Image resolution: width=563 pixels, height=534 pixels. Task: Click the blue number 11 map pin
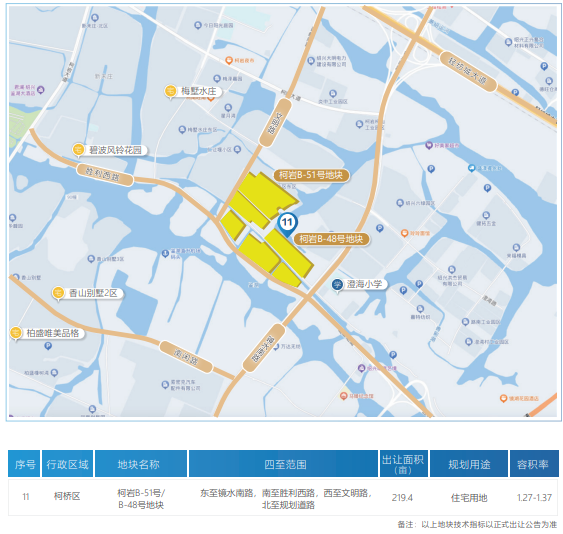click(287, 223)
